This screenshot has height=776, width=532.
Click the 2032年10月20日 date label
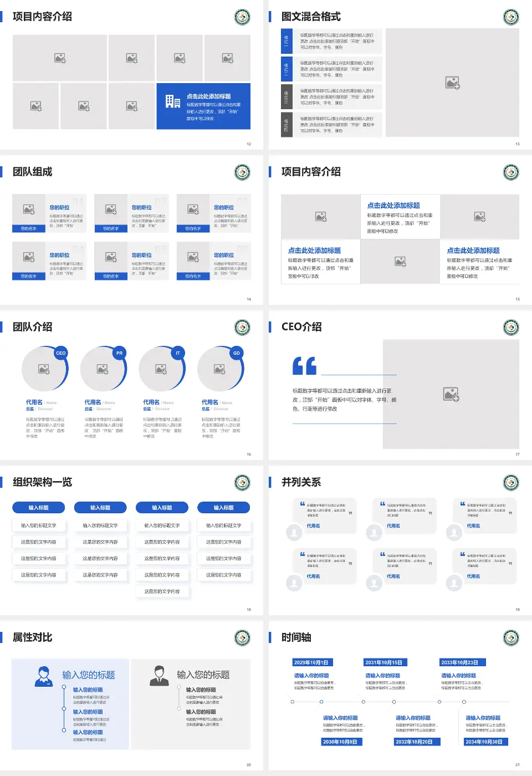[414, 742]
